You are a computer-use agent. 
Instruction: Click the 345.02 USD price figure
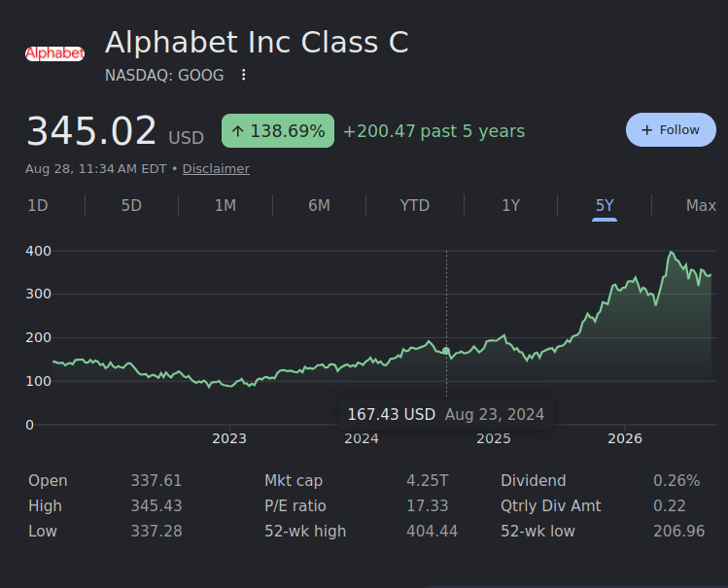[115, 131]
